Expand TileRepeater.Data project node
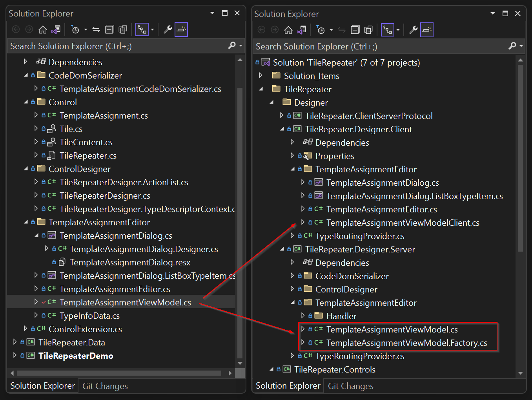532x400 pixels. (x=15, y=342)
